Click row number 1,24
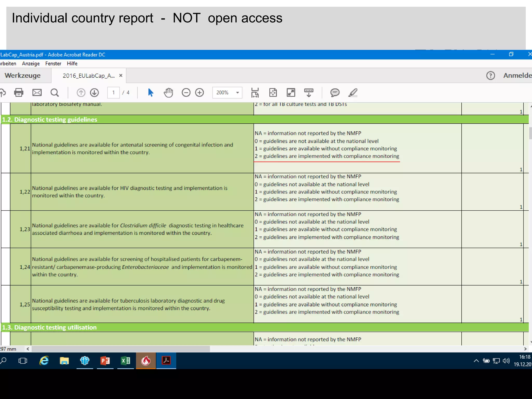Image resolution: width=532 pixels, height=399 pixels. click(25, 267)
